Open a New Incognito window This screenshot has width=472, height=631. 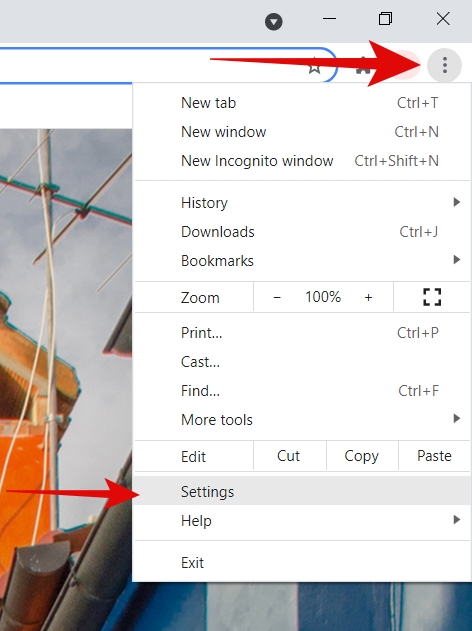302,161
